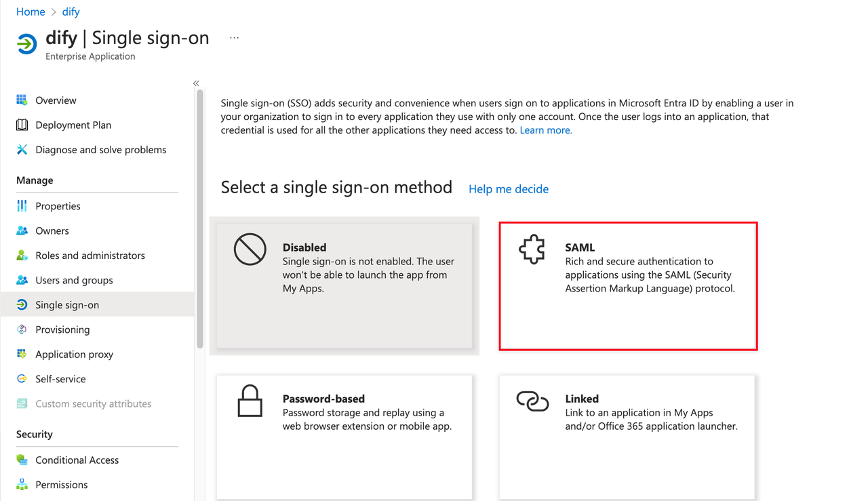Click the dify breadcrumb link
The image size is (868, 501).
pyautogui.click(x=71, y=12)
